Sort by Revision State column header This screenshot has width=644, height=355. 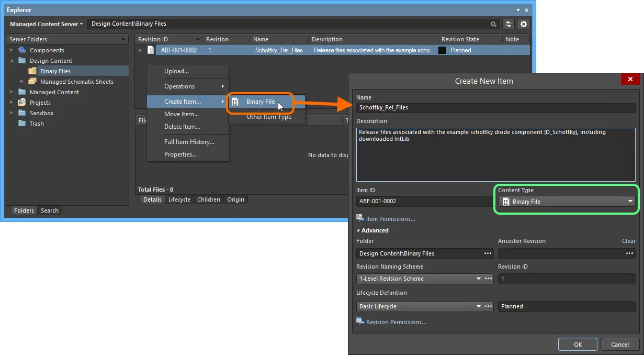coord(470,39)
